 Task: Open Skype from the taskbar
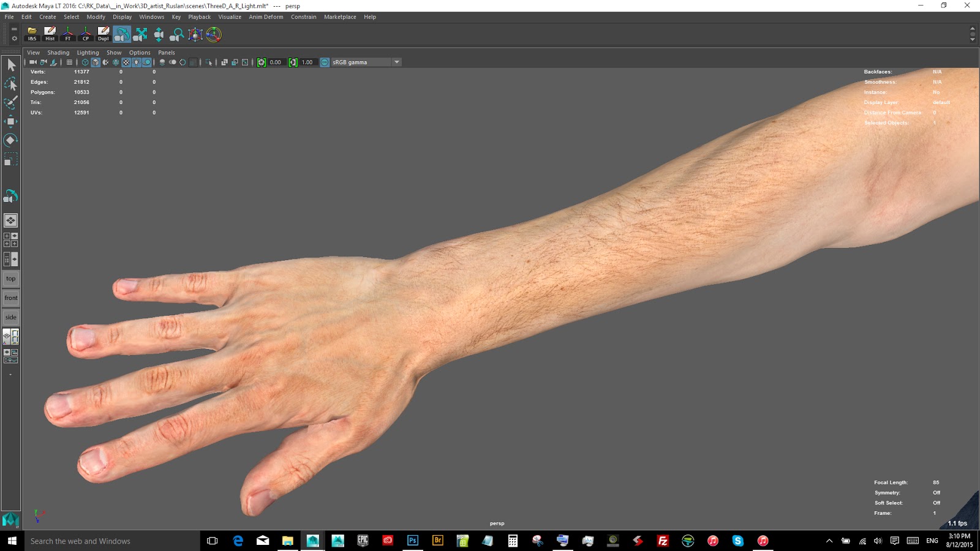737,541
